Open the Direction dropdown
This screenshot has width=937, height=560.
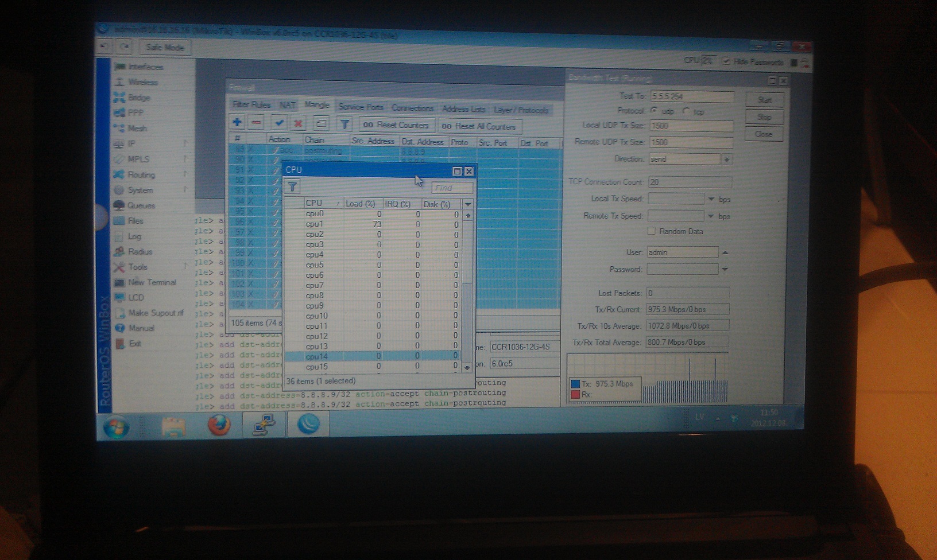coord(726,159)
